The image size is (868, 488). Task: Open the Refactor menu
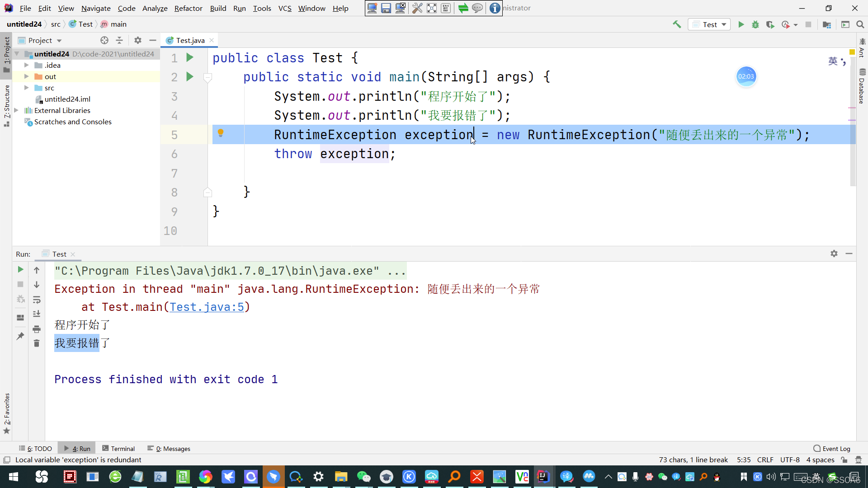(x=188, y=8)
